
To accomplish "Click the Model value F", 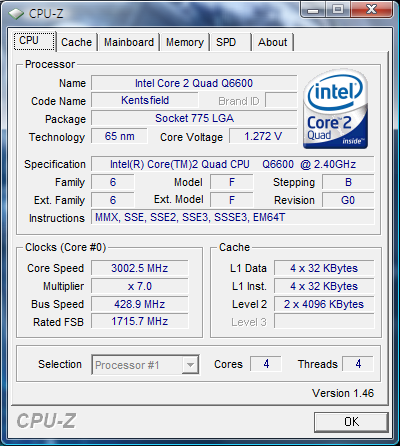I will tap(231, 182).
